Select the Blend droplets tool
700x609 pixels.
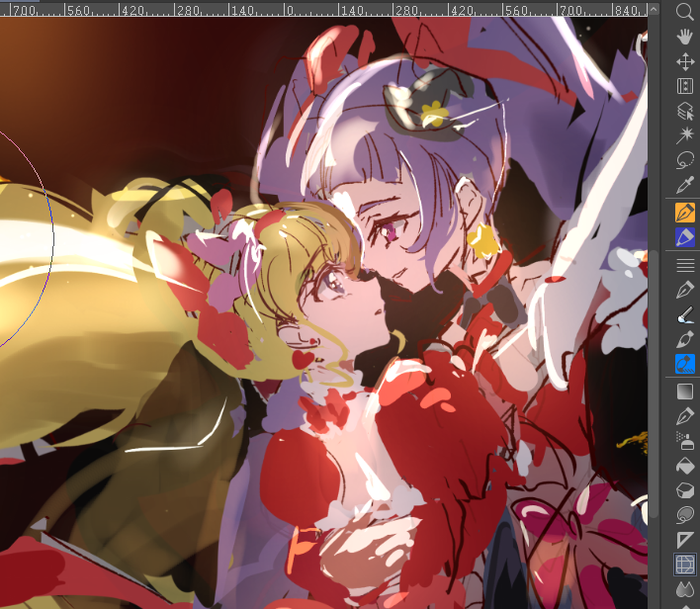(x=685, y=589)
